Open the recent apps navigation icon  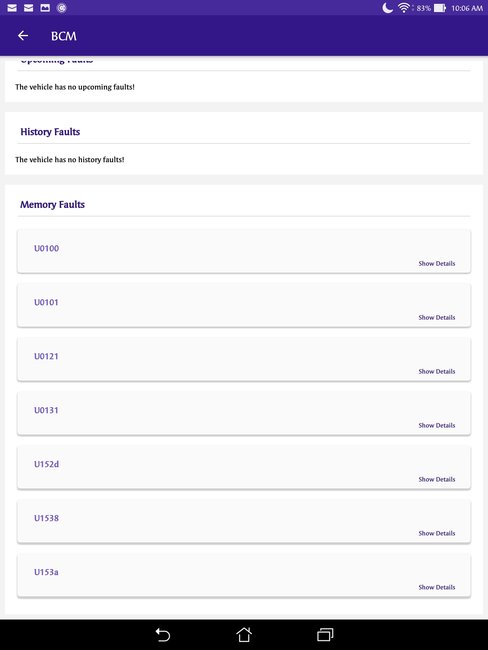point(325,634)
